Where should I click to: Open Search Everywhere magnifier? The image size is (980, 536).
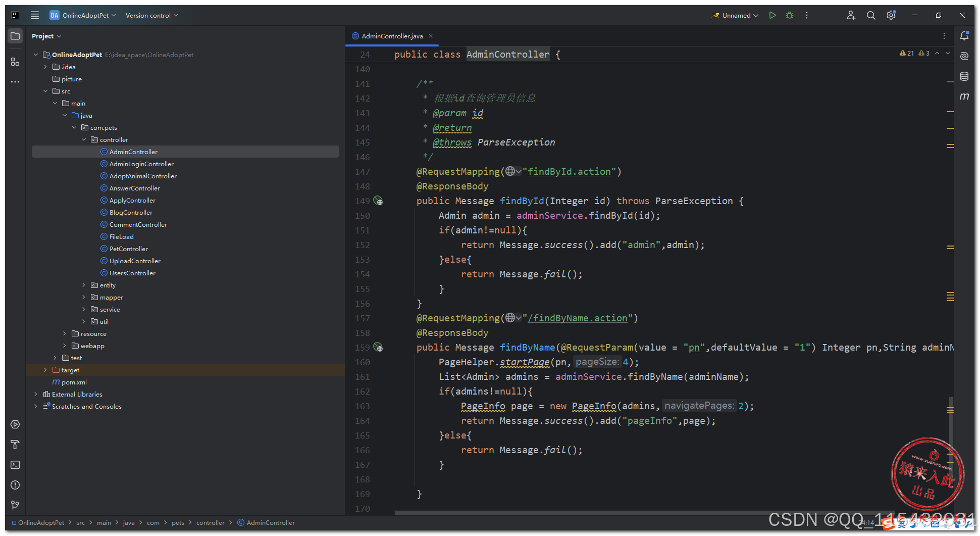click(871, 15)
